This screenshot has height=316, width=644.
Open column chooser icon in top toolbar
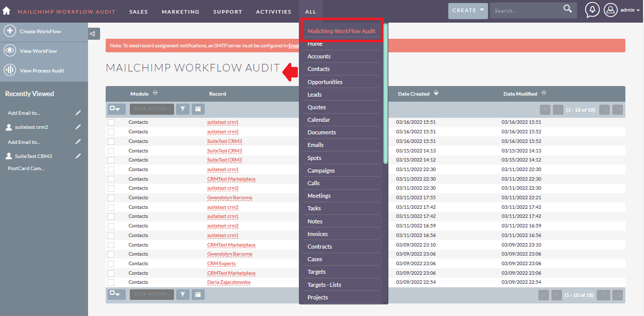(198, 109)
